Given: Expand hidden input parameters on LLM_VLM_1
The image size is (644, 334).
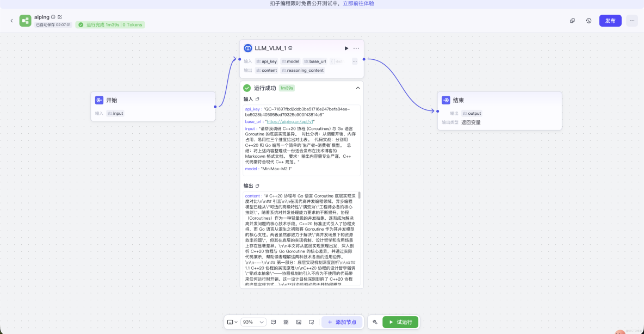Looking at the screenshot, I should [x=355, y=61].
